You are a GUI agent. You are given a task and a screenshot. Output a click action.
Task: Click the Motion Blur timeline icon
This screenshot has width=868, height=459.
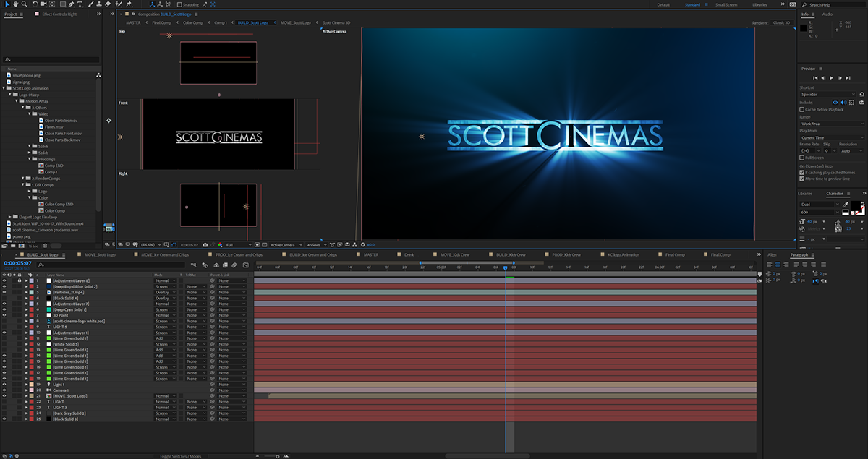234,265
